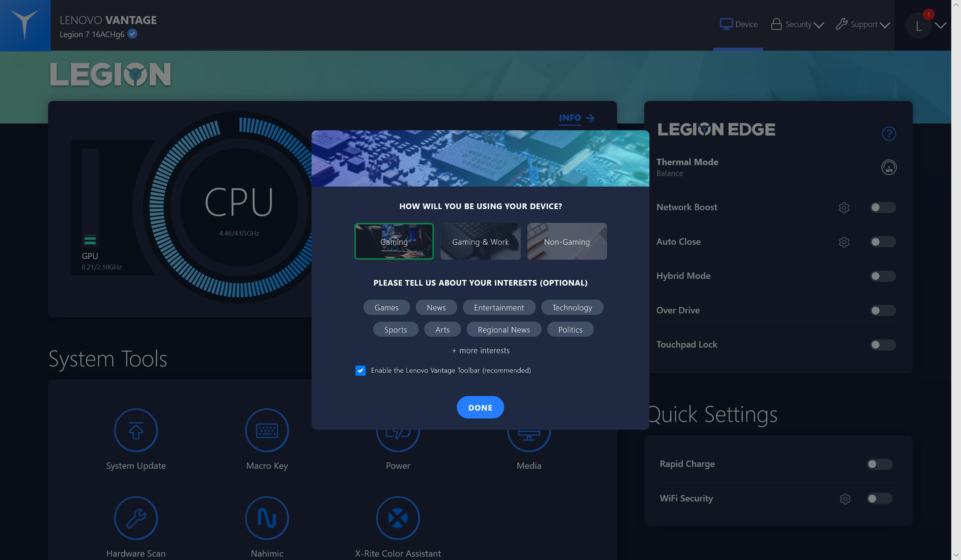Image resolution: width=961 pixels, height=560 pixels.
Task: Click the DONE button
Action: coord(480,407)
